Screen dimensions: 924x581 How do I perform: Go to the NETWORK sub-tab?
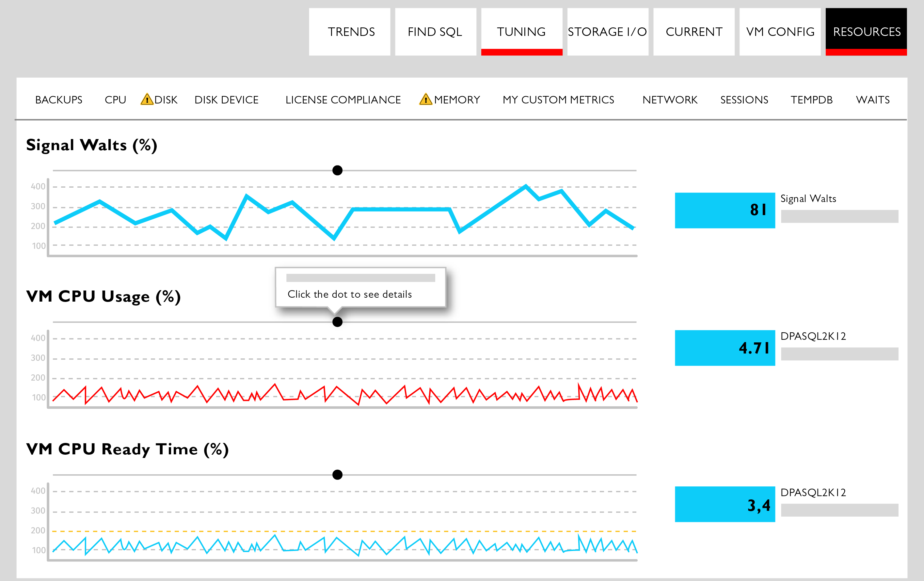[670, 100]
